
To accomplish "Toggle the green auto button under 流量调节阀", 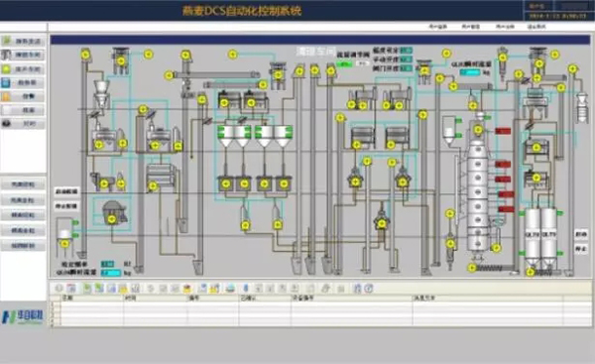I will (344, 64).
